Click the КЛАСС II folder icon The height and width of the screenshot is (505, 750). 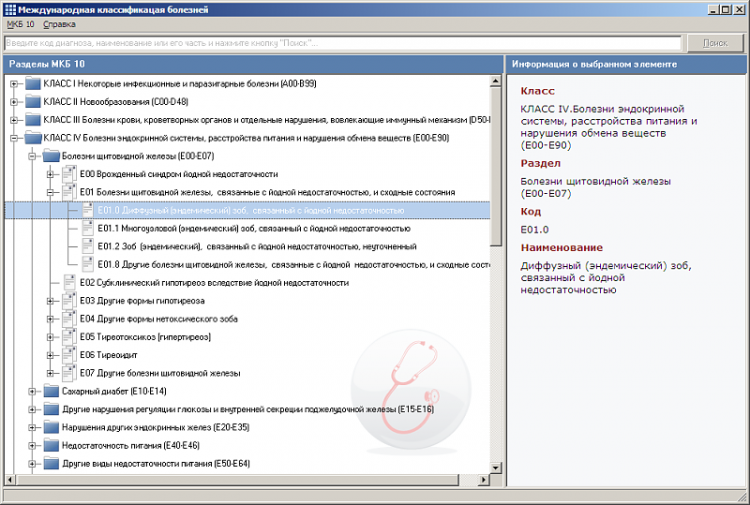pyautogui.click(x=33, y=101)
